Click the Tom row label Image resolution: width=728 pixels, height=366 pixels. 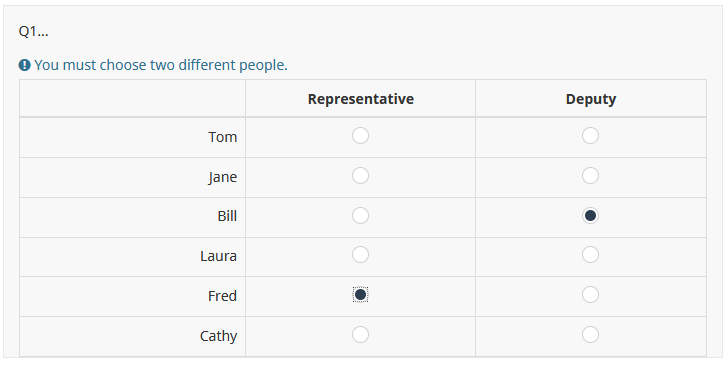[222, 137]
